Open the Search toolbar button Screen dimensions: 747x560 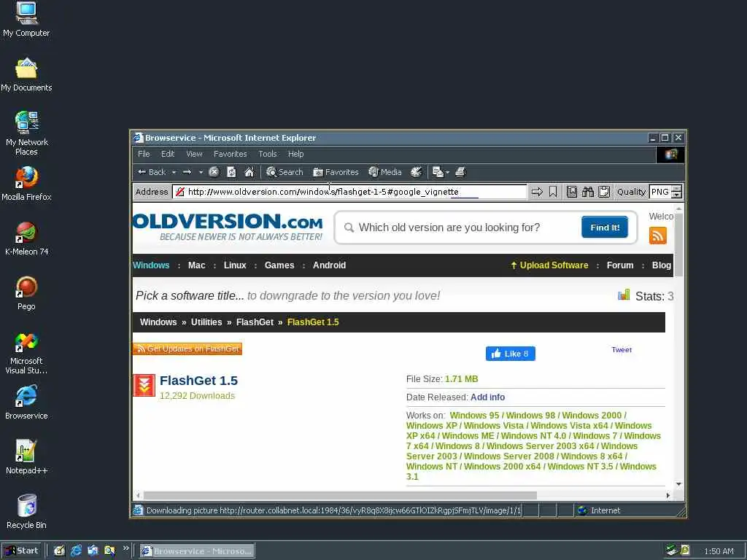[285, 172]
